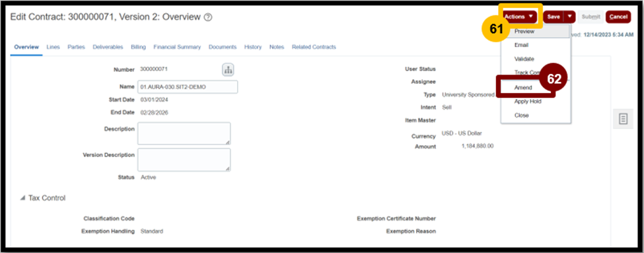Open the document panel icon on right edge

pyautogui.click(x=623, y=119)
